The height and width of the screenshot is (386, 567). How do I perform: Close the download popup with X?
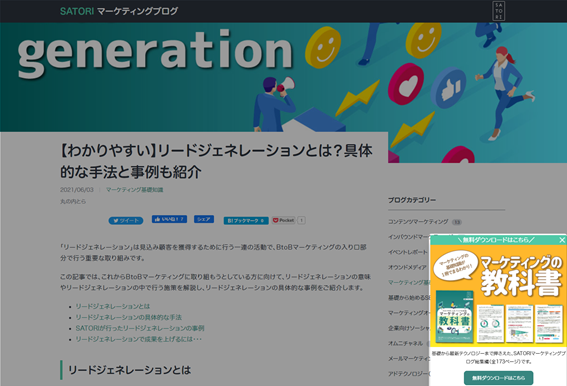click(x=562, y=240)
